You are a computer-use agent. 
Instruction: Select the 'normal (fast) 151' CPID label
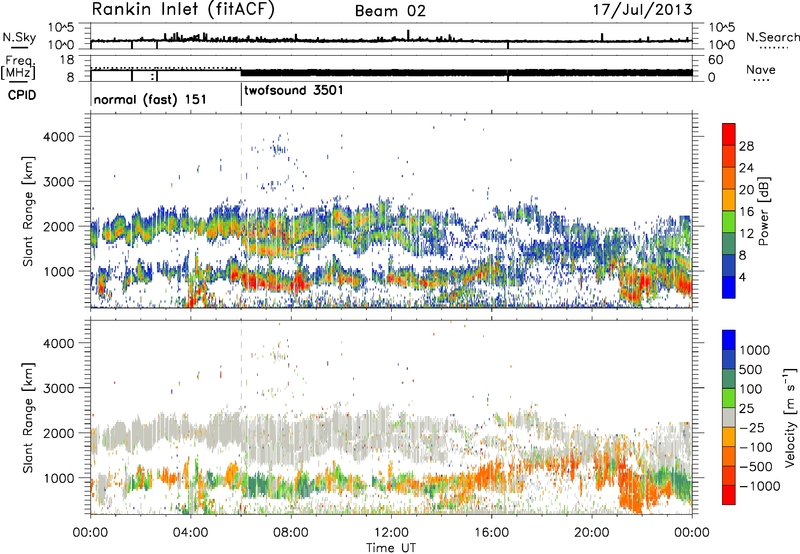coord(150,99)
